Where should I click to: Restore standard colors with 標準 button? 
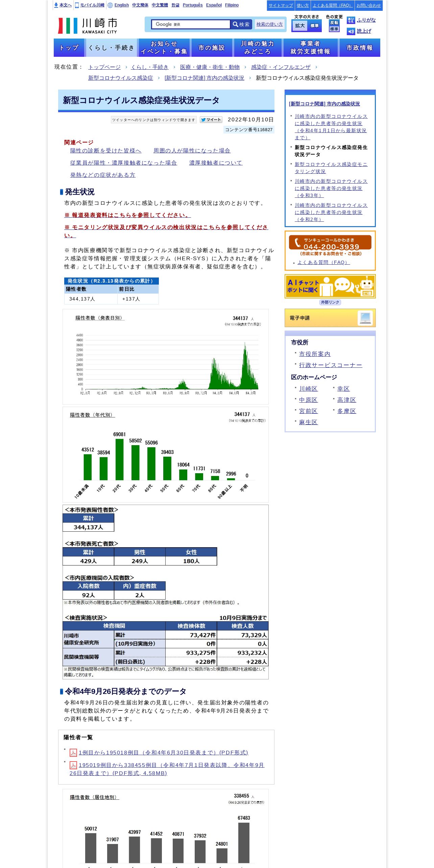pos(334,29)
